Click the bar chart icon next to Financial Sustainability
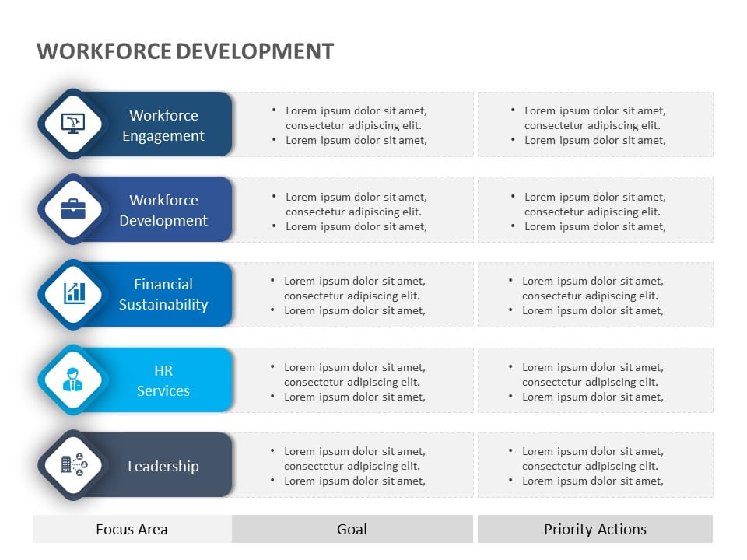Viewport: 747px width, 560px height. point(72,295)
